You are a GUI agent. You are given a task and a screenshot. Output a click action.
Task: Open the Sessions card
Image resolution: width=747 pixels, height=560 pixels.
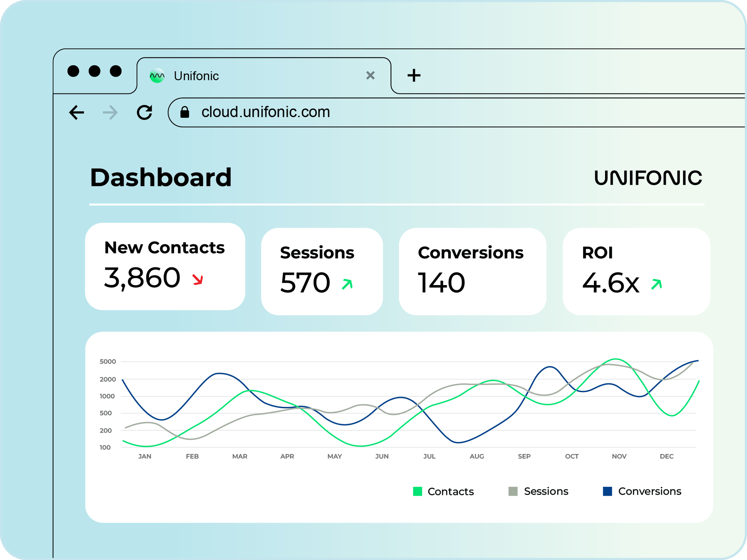point(322,272)
